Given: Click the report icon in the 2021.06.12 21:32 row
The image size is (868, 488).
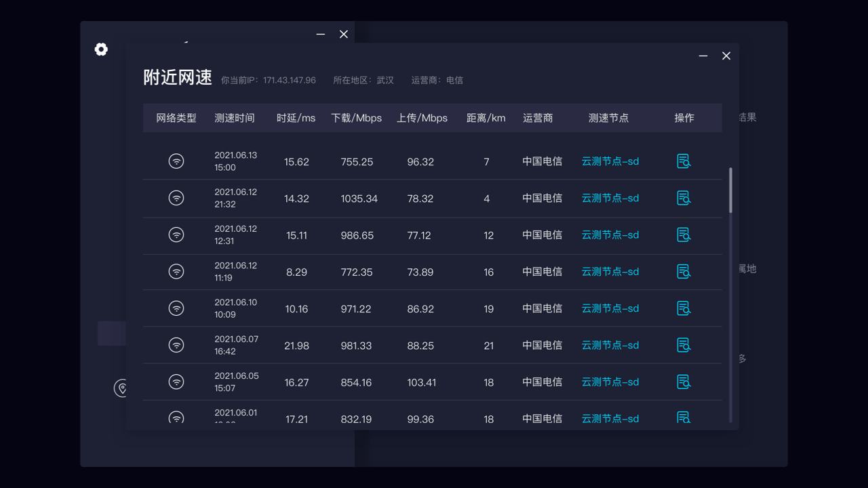Looking at the screenshot, I should pyautogui.click(x=684, y=198).
